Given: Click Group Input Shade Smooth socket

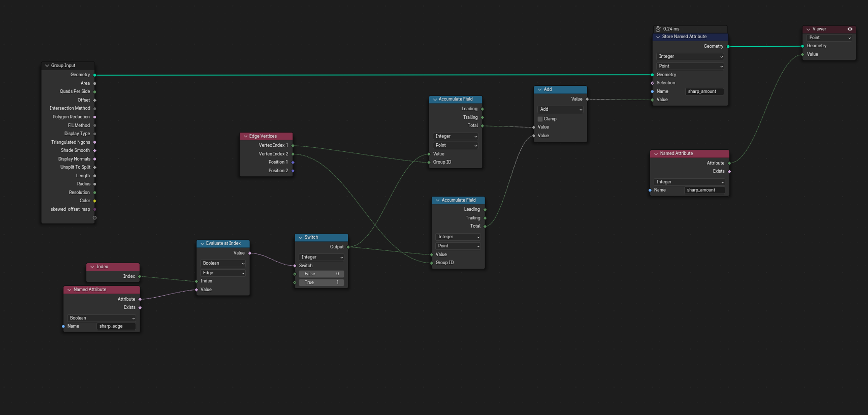Looking at the screenshot, I should pyautogui.click(x=94, y=150).
